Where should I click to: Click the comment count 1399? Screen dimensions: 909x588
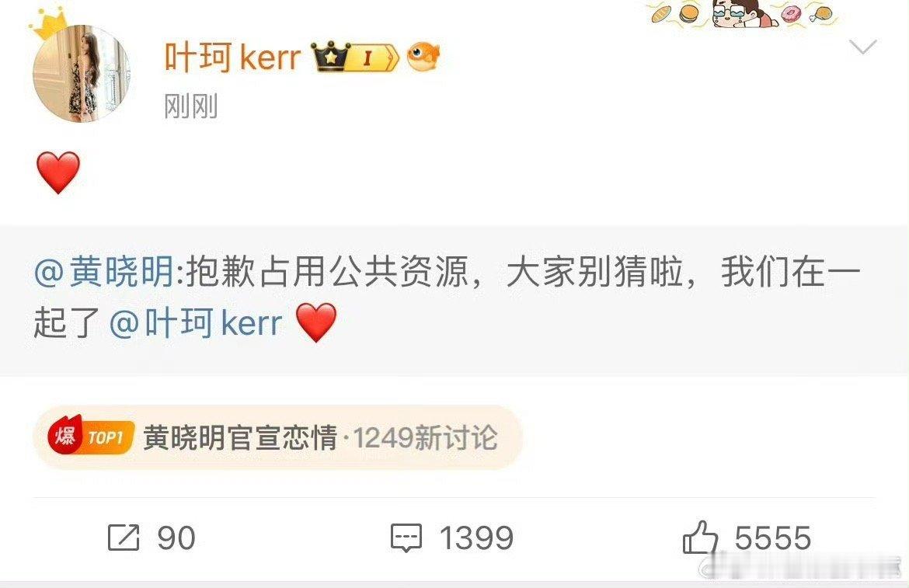tap(476, 538)
